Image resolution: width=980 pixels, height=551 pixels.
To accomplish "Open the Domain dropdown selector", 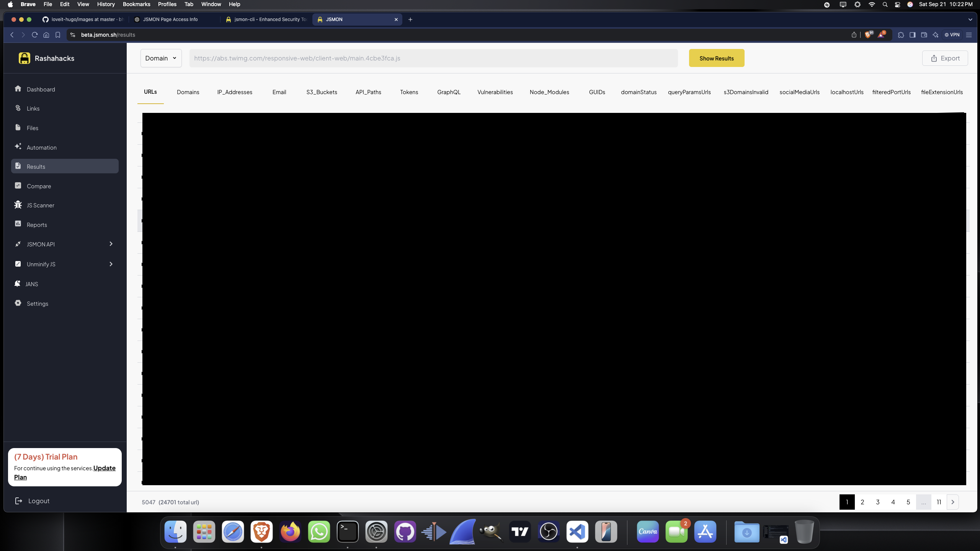I will [x=161, y=58].
